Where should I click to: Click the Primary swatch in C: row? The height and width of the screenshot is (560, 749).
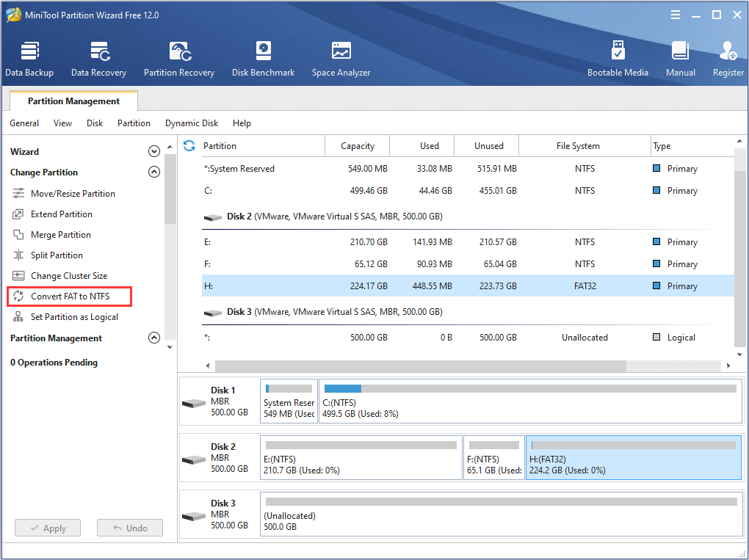[656, 190]
